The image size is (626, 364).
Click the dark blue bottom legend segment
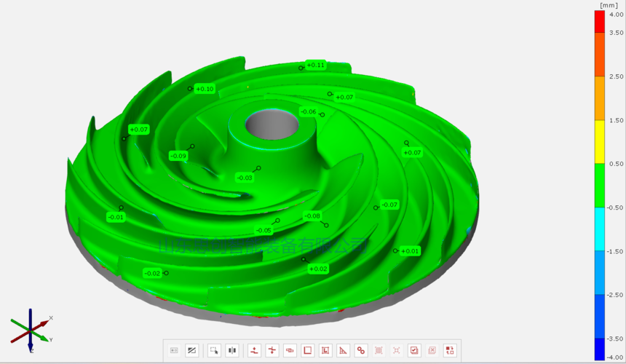600,349
